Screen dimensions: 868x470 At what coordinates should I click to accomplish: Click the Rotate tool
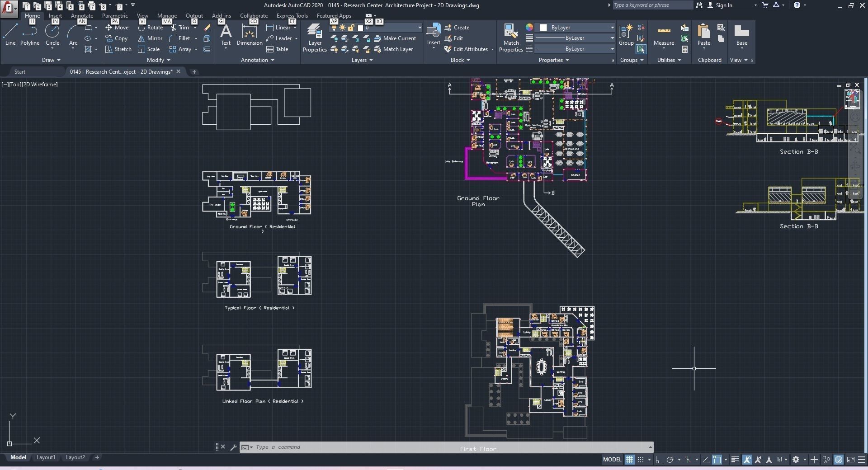pyautogui.click(x=151, y=28)
